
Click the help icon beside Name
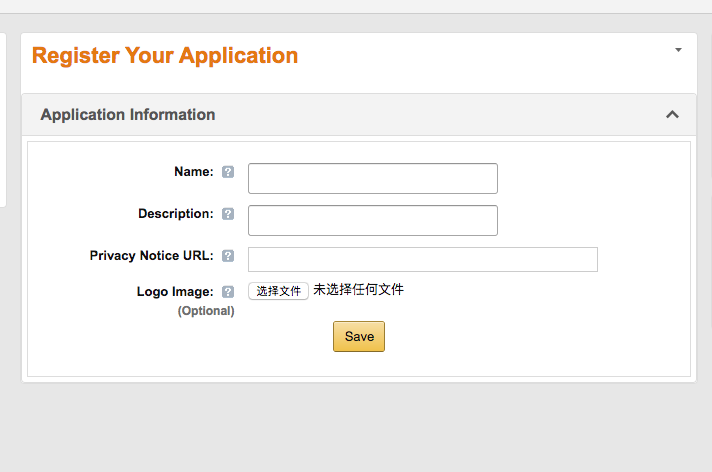[x=228, y=172]
